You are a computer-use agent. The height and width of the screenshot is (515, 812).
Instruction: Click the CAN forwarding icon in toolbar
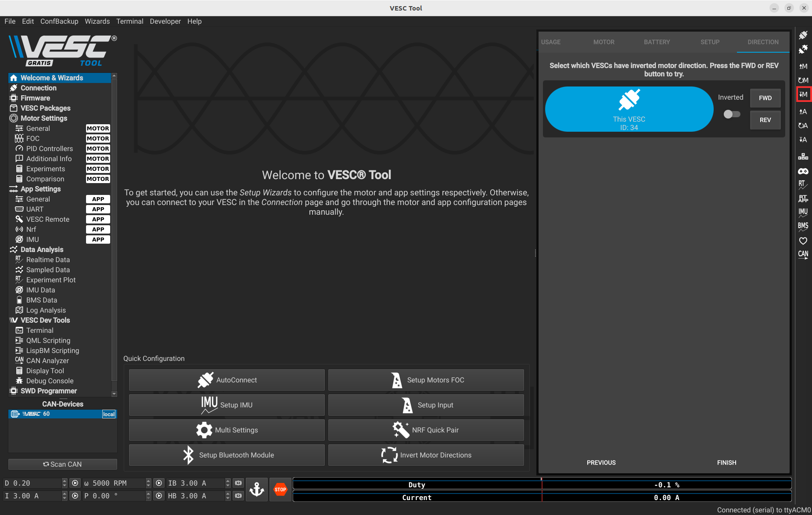pos(803,255)
